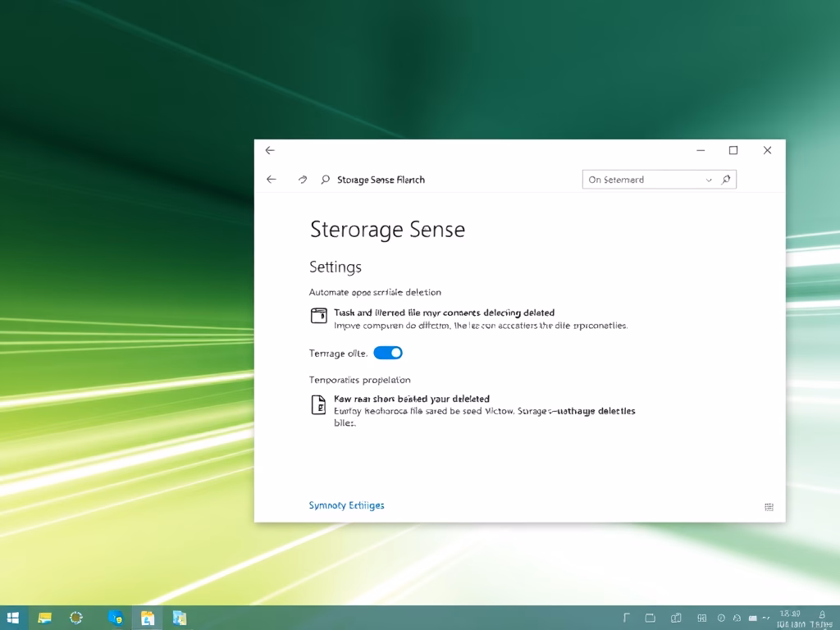Click the tray network icon
The image size is (840, 630).
(x=737, y=618)
